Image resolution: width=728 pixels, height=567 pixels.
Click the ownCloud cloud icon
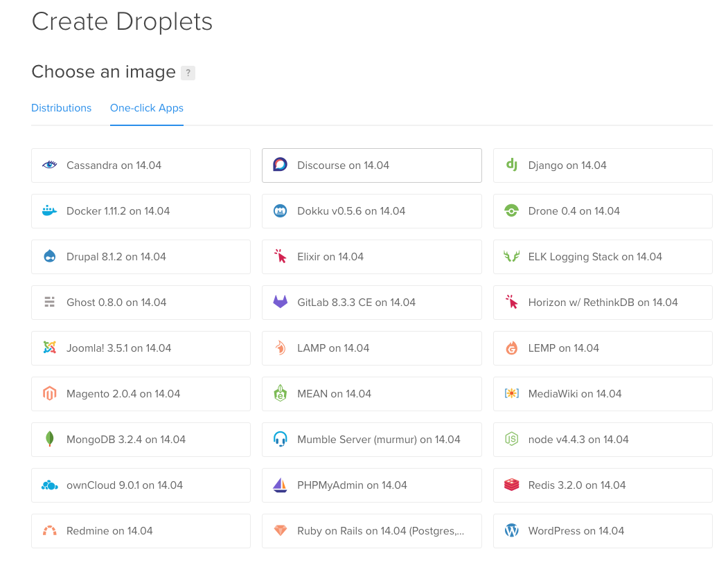click(x=50, y=485)
